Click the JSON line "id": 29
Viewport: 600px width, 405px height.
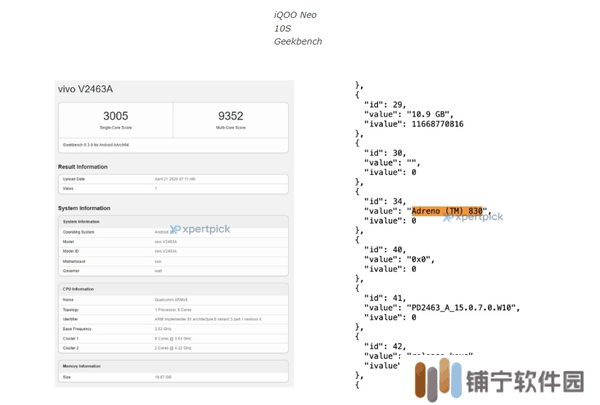point(385,105)
